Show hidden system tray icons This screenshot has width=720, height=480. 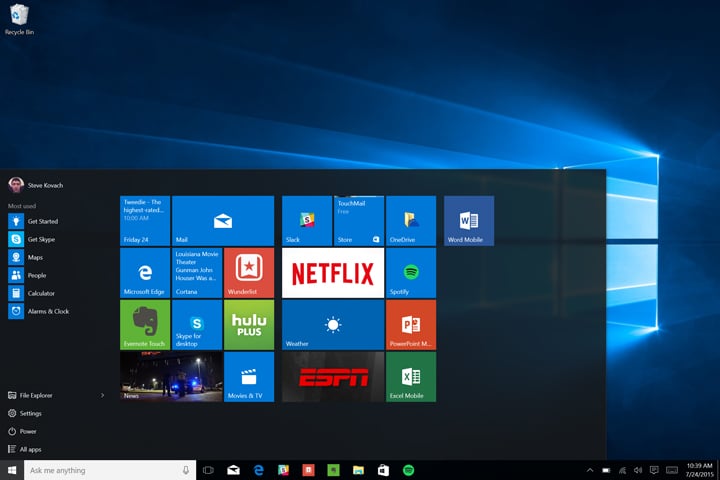589,470
